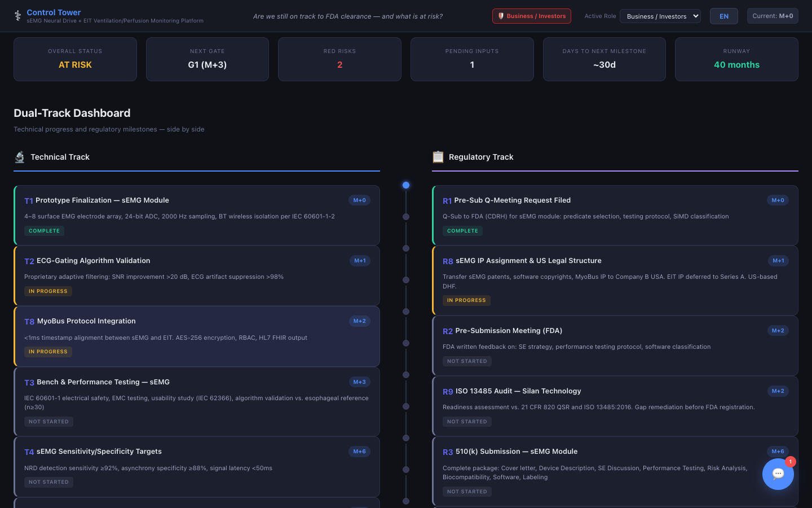Viewport: 812px width, 508px height.
Task: Select the Technical Track heading tab
Action: coord(60,157)
